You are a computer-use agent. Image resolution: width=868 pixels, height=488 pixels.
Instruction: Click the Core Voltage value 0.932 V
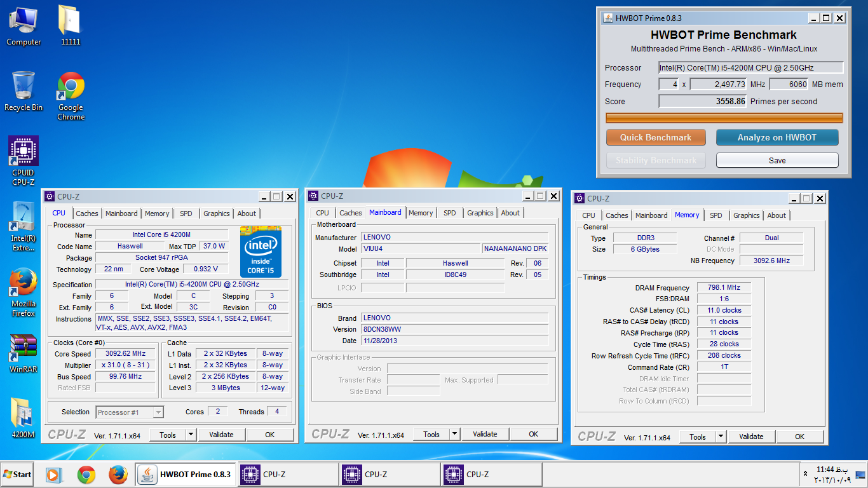click(x=205, y=269)
